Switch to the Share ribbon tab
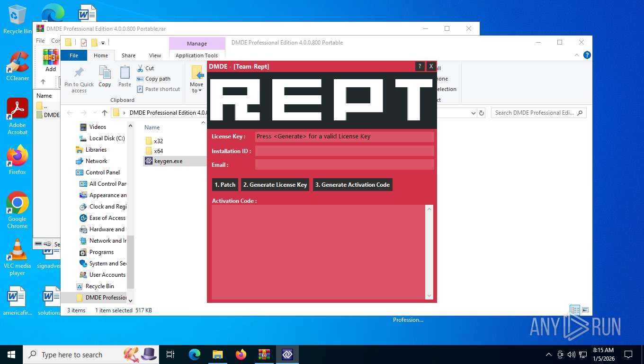Screen dimensions: 644x364 (128, 55)
